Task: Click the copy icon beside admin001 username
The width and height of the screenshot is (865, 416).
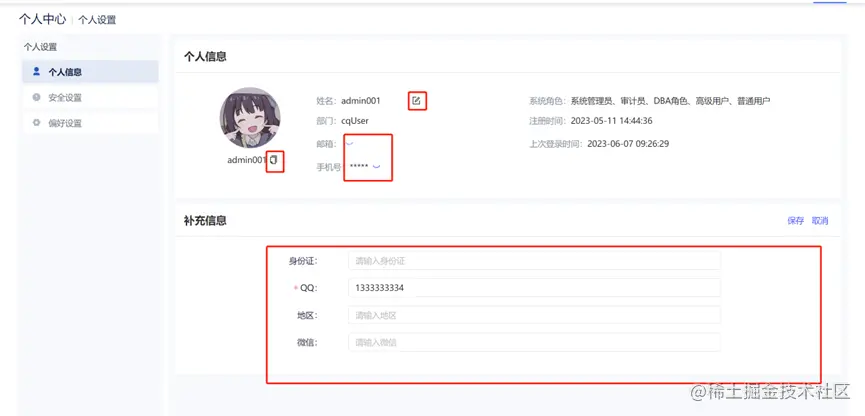Action: [274, 160]
